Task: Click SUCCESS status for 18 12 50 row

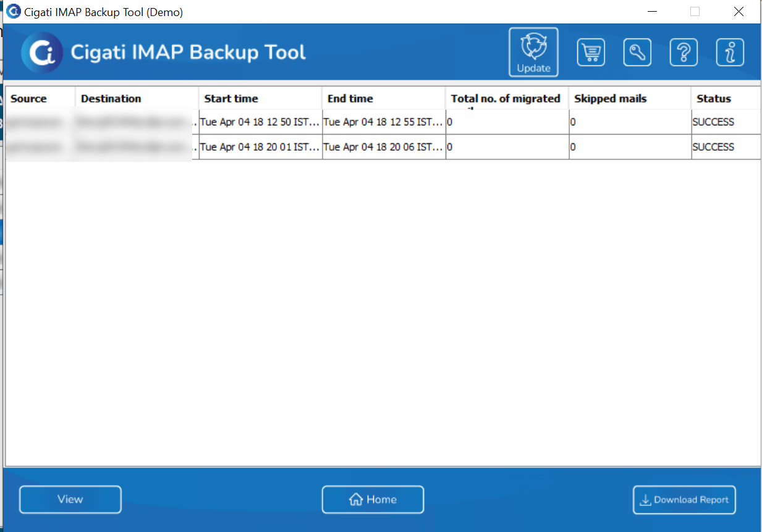Action: pos(726,122)
